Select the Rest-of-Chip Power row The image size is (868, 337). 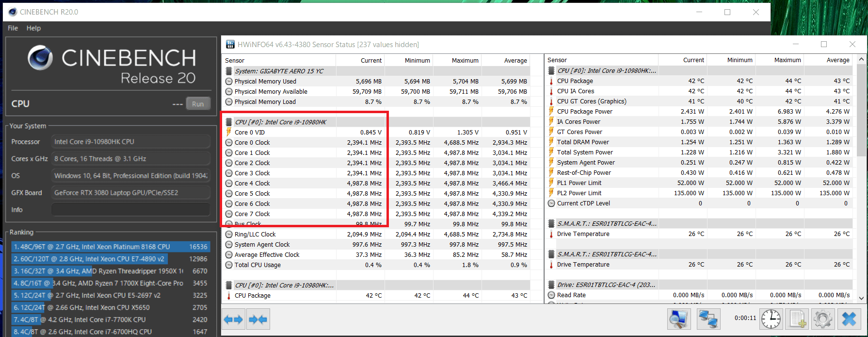tap(699, 172)
